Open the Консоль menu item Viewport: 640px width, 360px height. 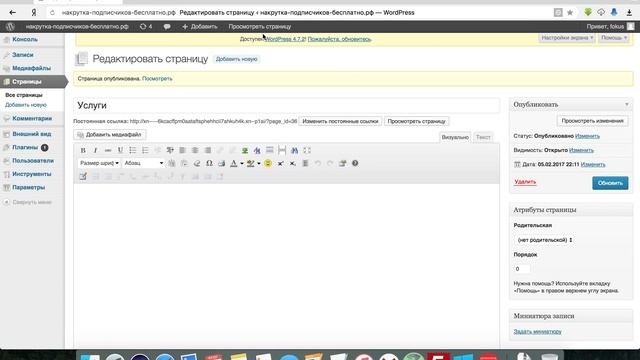click(x=24, y=40)
